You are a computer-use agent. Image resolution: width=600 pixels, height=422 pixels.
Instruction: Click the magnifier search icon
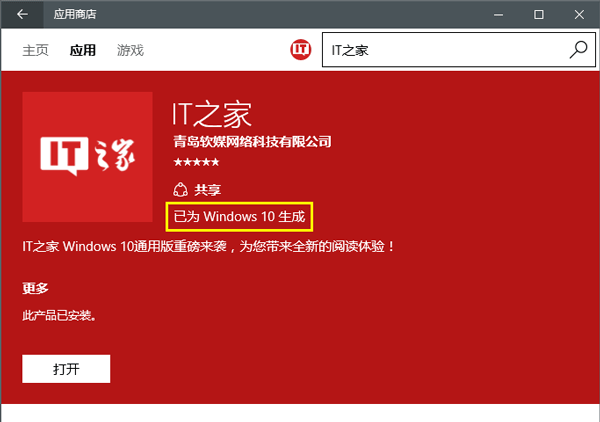(x=578, y=49)
